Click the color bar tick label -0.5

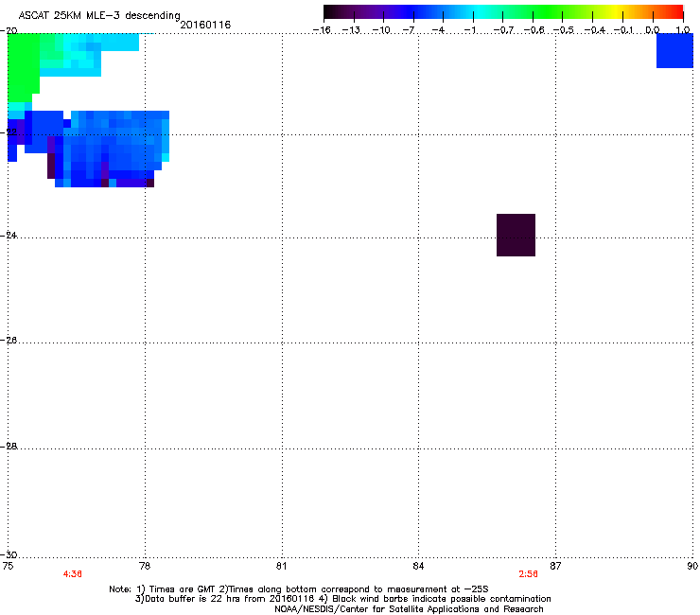coord(564,30)
